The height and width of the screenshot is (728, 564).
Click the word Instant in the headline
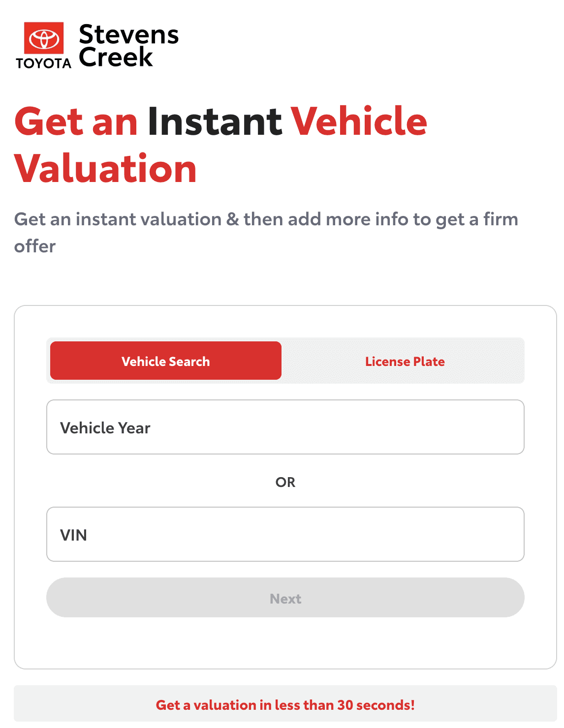click(x=215, y=121)
